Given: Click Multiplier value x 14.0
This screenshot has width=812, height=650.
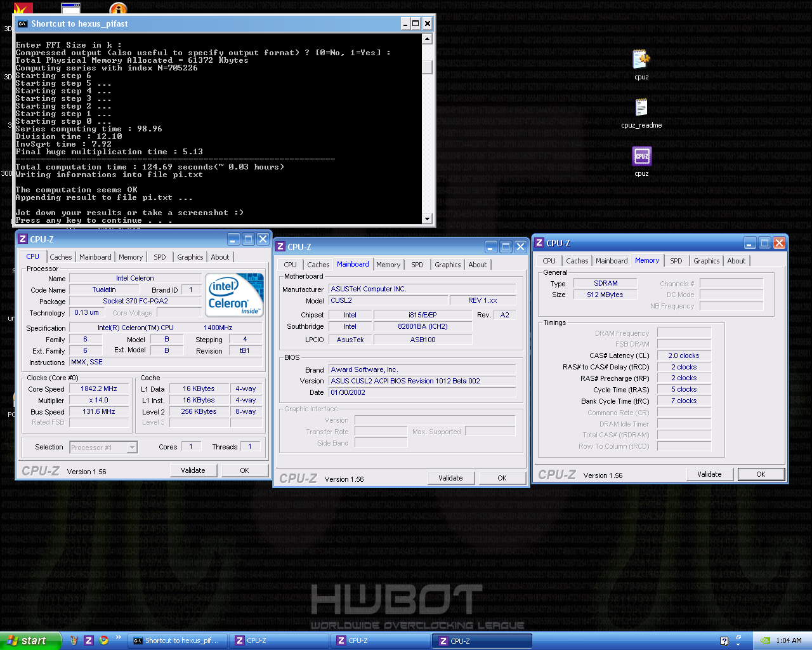Looking at the screenshot, I should 99,400.
